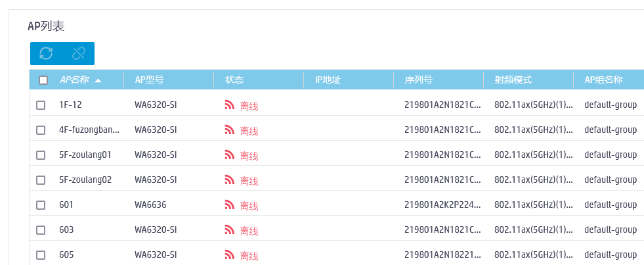This screenshot has height=265, width=644.
Task: Sort by the 状态 column header
Action: tap(234, 80)
